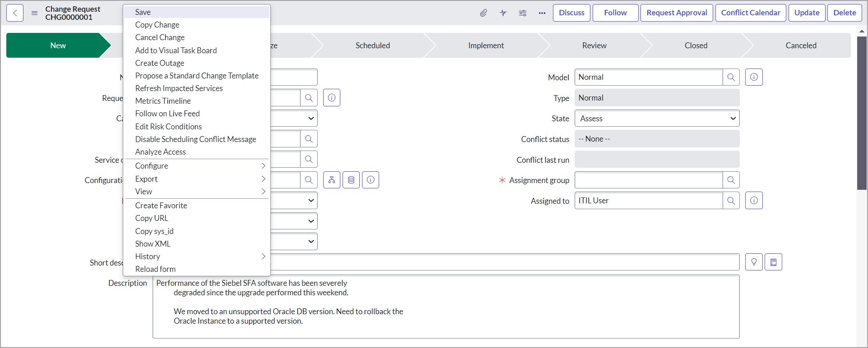Expand the Configure submenu

point(197,166)
